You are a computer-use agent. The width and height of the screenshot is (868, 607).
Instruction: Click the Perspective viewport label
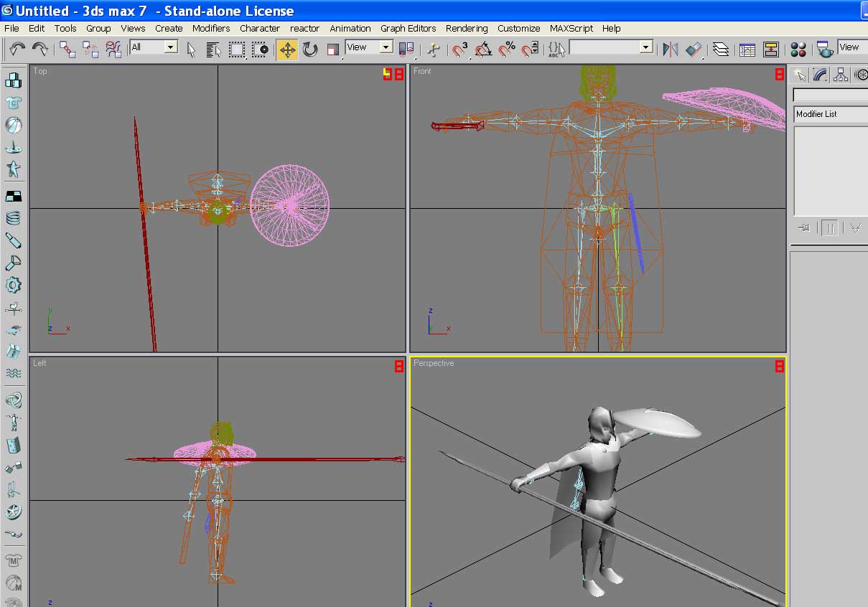tap(434, 364)
